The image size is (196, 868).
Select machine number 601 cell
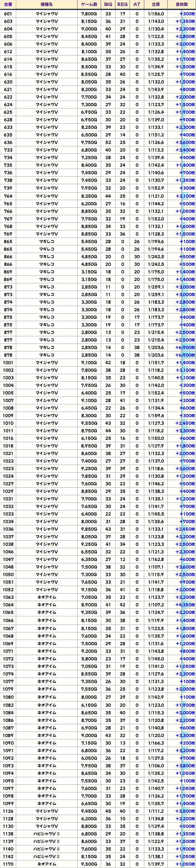[x=8, y=14]
